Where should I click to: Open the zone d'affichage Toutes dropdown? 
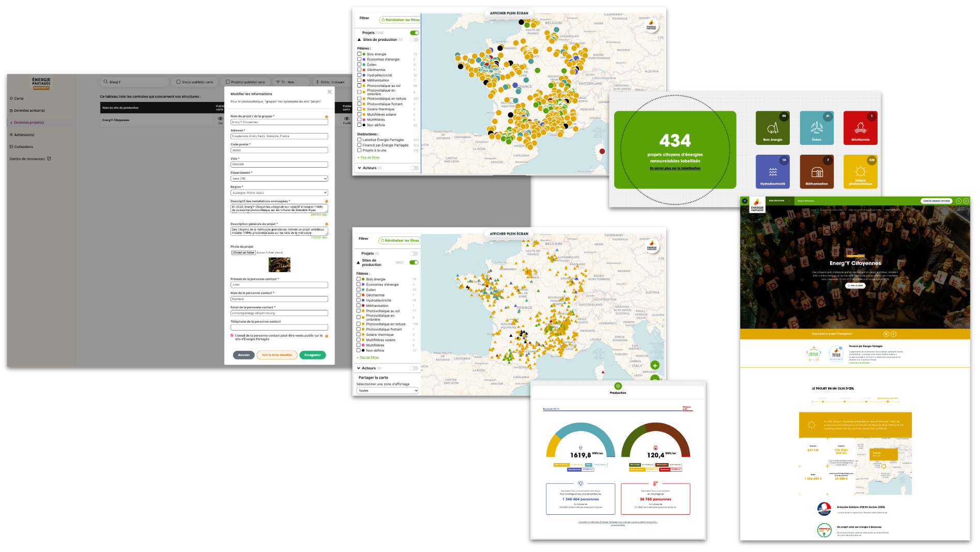[x=387, y=391]
